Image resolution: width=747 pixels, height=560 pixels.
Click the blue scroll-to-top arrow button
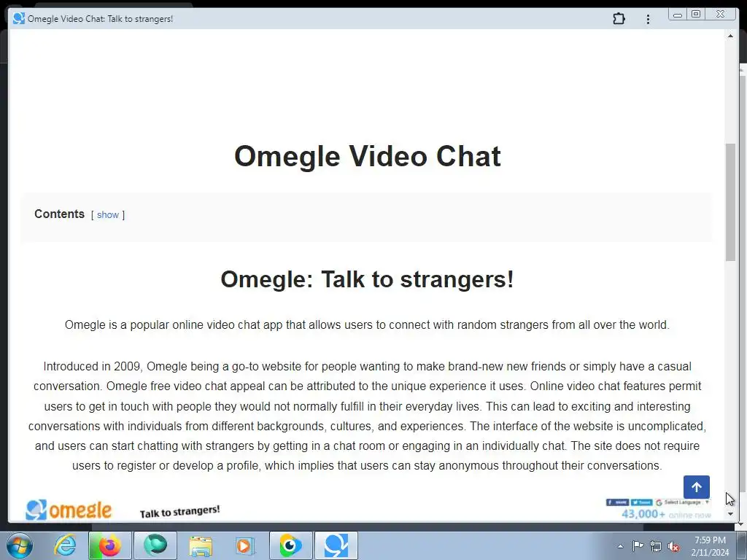pos(696,487)
